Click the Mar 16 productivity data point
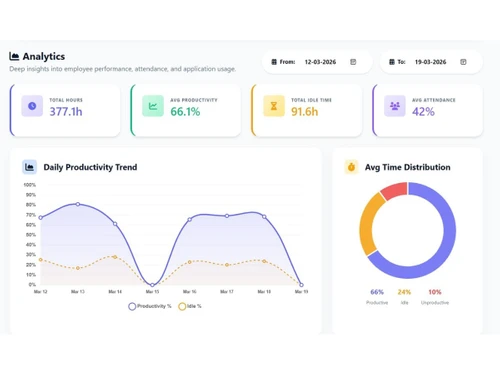Viewport: 500px width, 375px height. click(x=190, y=219)
